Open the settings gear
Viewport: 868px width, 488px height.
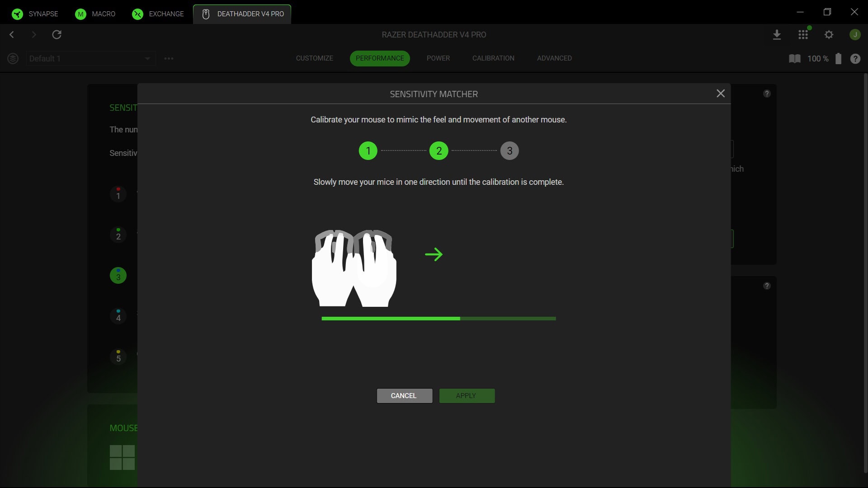coord(829,34)
